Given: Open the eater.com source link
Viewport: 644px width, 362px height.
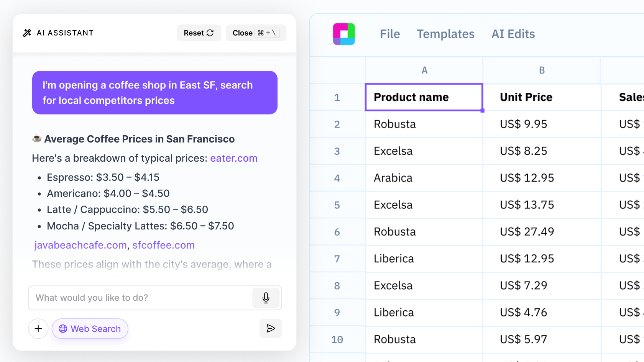Looking at the screenshot, I should coord(234,158).
